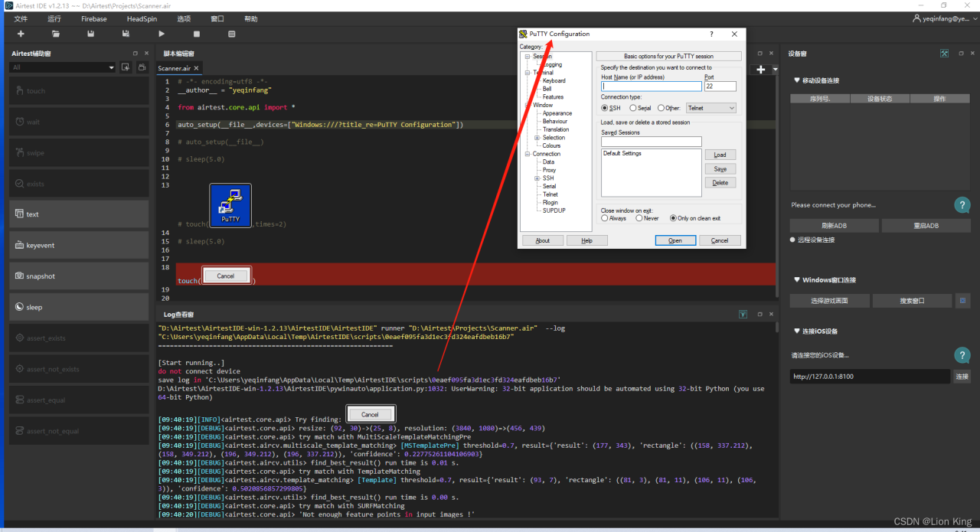Collapse the 移动设备连接 section

tap(796, 80)
